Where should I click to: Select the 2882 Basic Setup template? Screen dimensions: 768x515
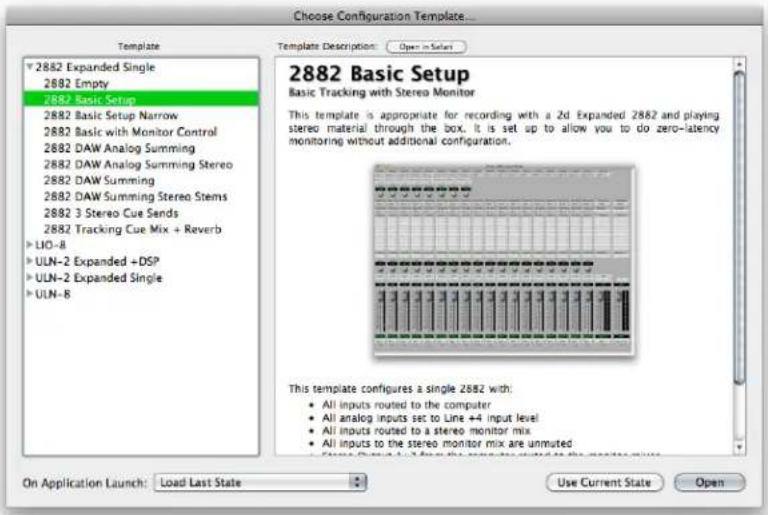click(x=141, y=99)
